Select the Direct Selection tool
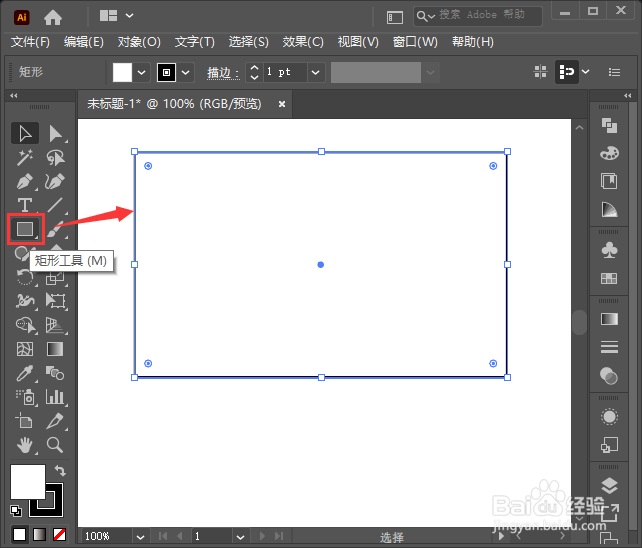Viewport: 642px width, 548px height. 55,133
